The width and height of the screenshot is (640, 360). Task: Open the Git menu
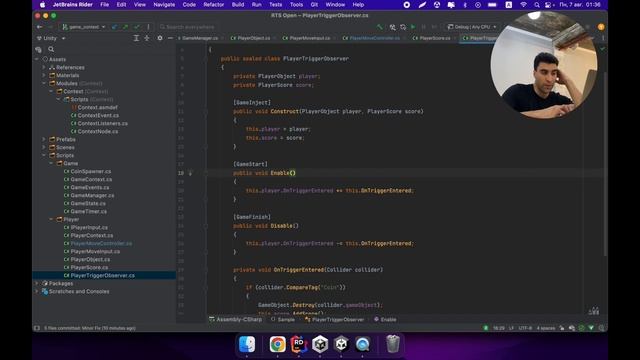tap(314, 5)
